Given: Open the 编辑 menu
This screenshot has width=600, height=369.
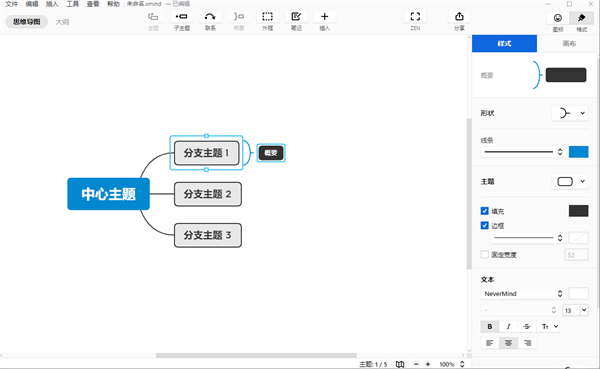Looking at the screenshot, I should tap(32, 4).
